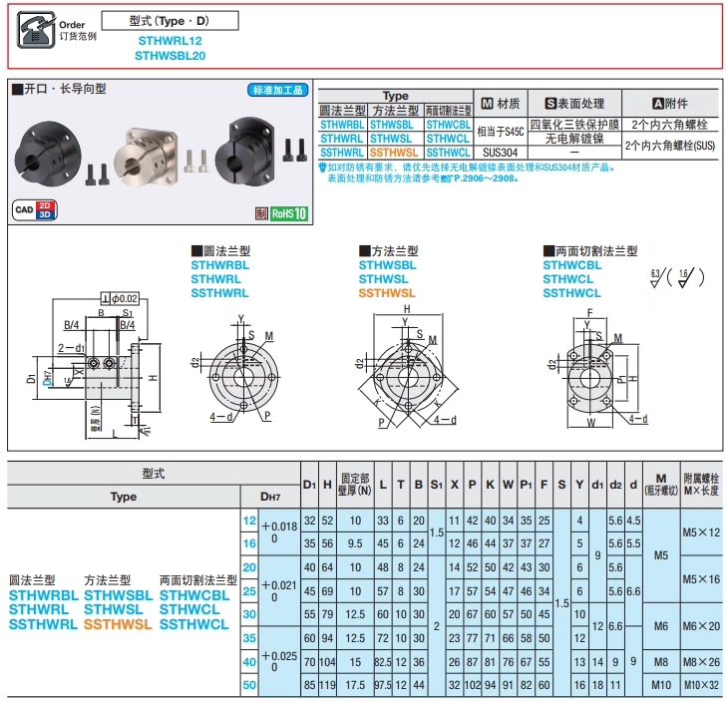
Task: Click the 固定部壁厚(N) column header
Action: pyautogui.click(x=355, y=485)
